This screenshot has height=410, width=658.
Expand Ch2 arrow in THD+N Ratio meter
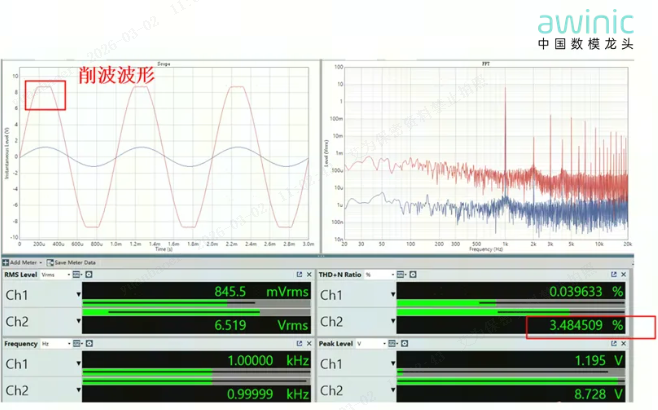393,321
